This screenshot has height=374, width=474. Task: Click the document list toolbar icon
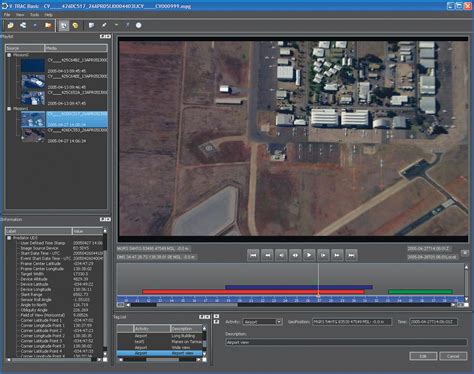[x=91, y=25]
